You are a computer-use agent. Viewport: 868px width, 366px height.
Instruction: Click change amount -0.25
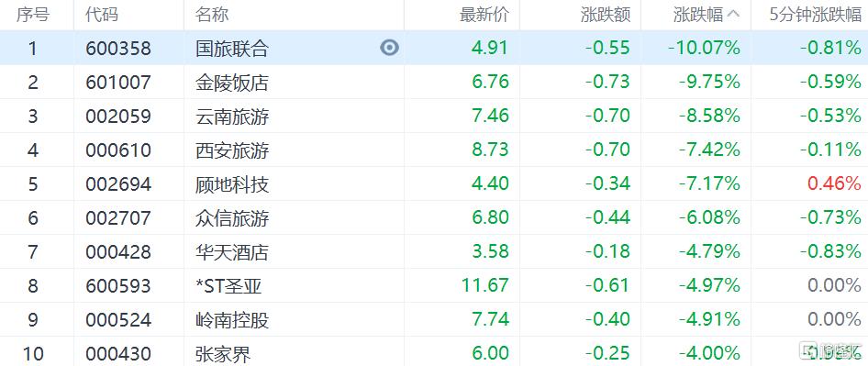click(x=607, y=353)
